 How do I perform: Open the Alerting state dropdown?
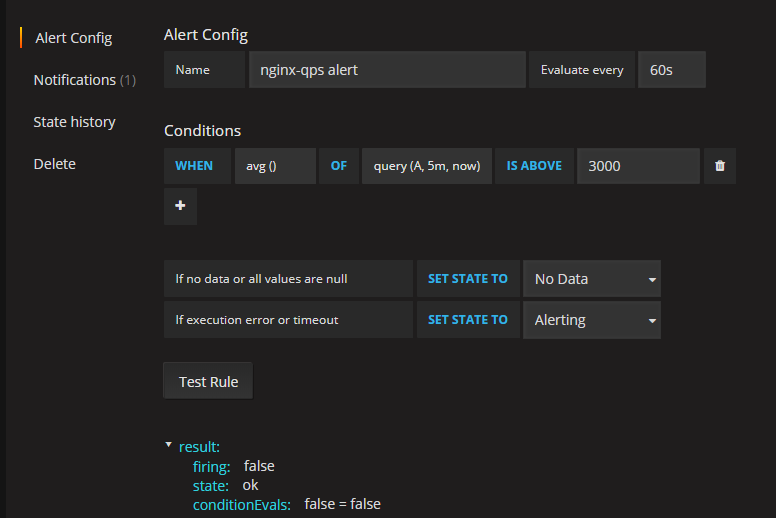[x=592, y=320]
